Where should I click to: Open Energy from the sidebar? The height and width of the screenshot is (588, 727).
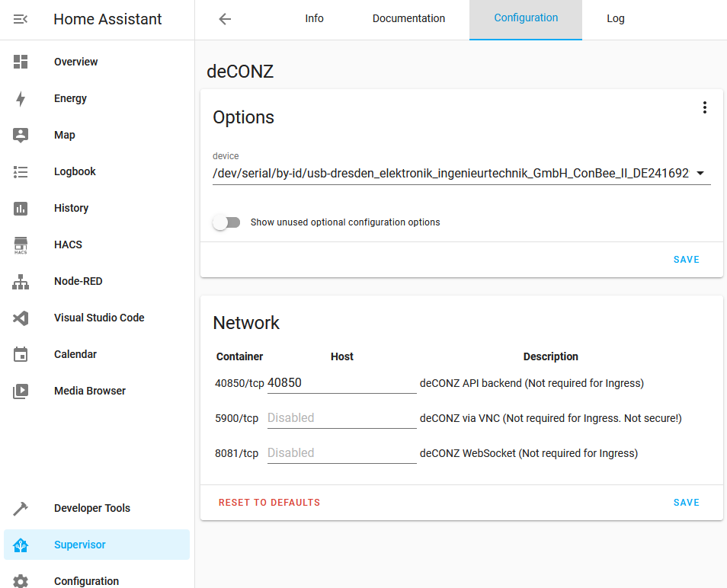97,98
